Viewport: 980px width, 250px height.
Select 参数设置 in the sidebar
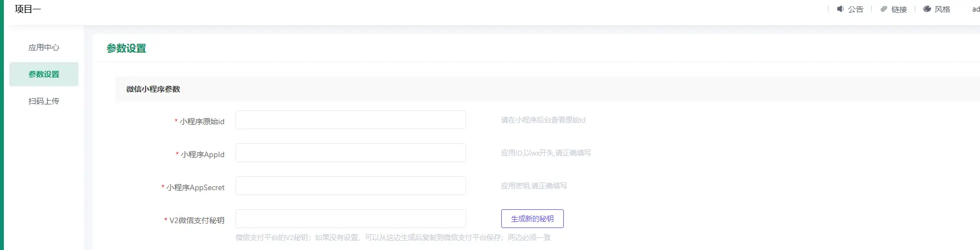tap(44, 74)
